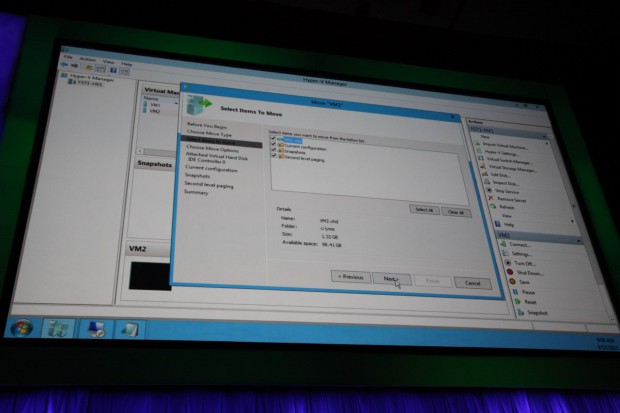Screen dimensions: 620x413
Task: Select VM2 in Virtual Machines list
Action: click(x=155, y=111)
